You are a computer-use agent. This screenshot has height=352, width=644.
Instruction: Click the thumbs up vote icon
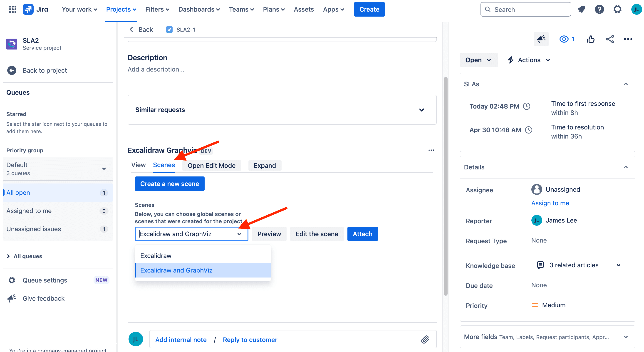591,39
